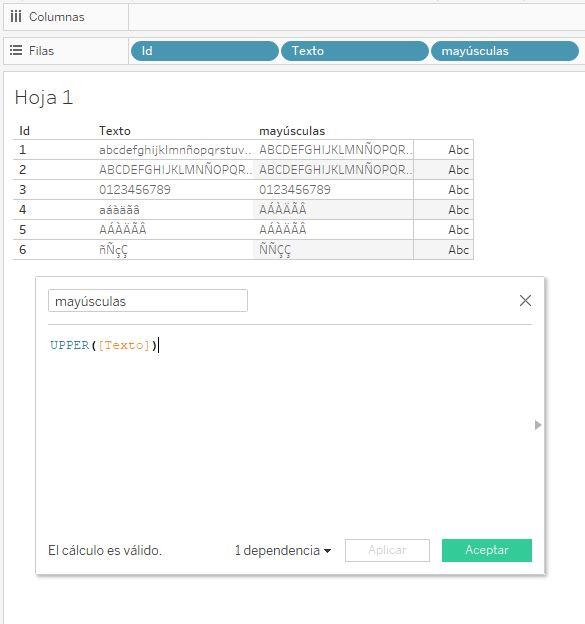Select the Texto column header
The height and width of the screenshot is (624, 585).
point(115,131)
